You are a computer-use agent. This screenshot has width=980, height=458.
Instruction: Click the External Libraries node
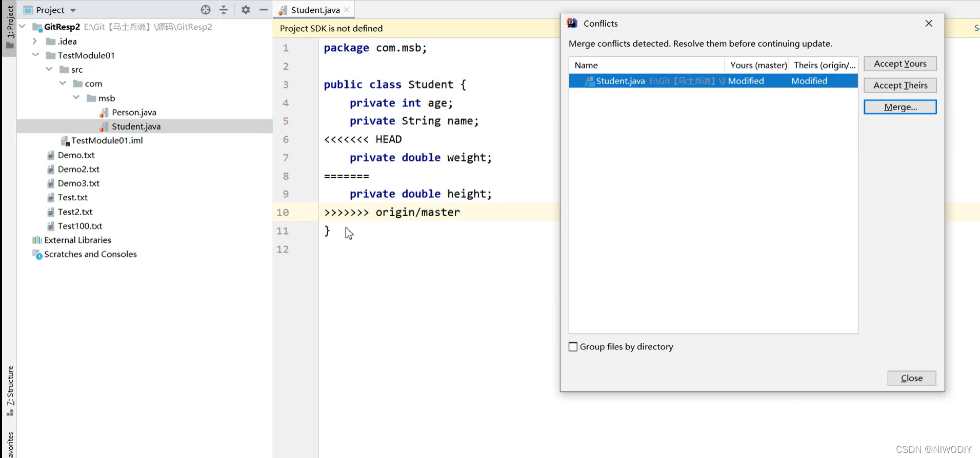pyautogui.click(x=77, y=240)
